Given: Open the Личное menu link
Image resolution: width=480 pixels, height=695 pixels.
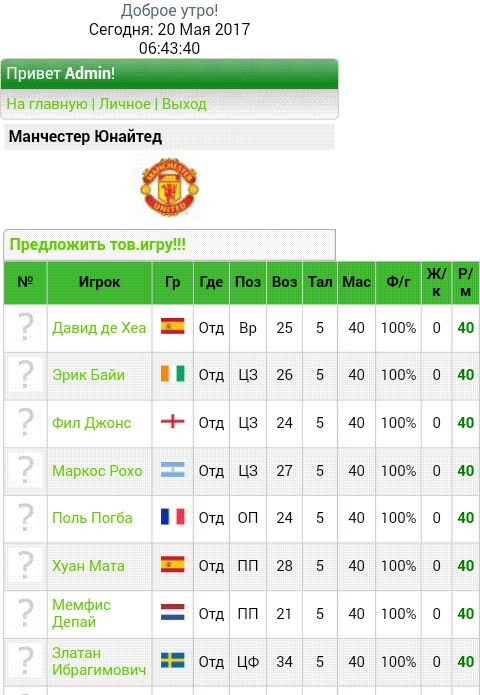Looking at the screenshot, I should [x=125, y=104].
